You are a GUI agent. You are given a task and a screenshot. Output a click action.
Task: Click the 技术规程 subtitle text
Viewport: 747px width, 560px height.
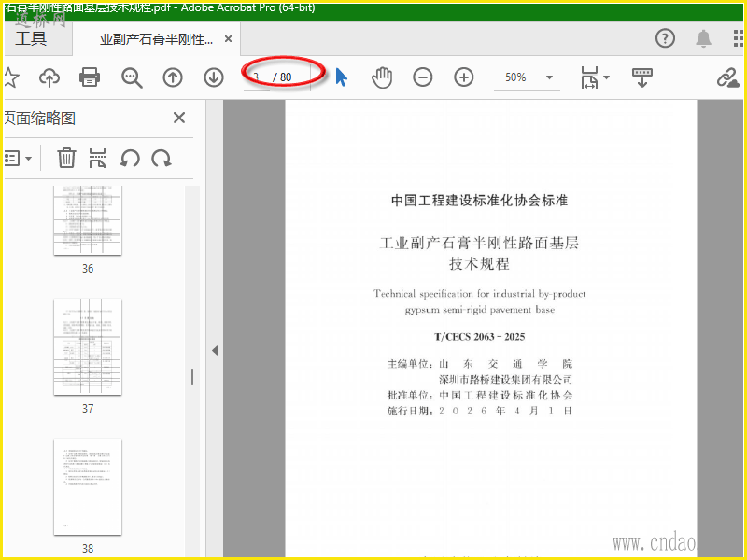(479, 263)
